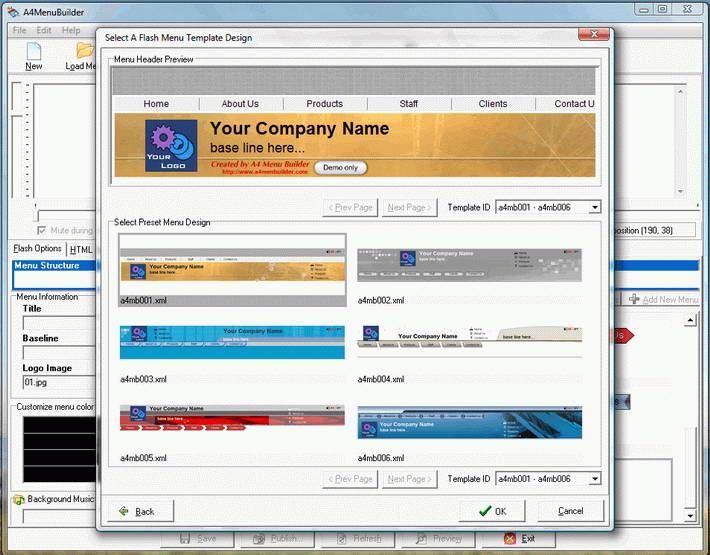Click About Us in the menu preview
Viewport: 710px width, 555px height.
240,104
